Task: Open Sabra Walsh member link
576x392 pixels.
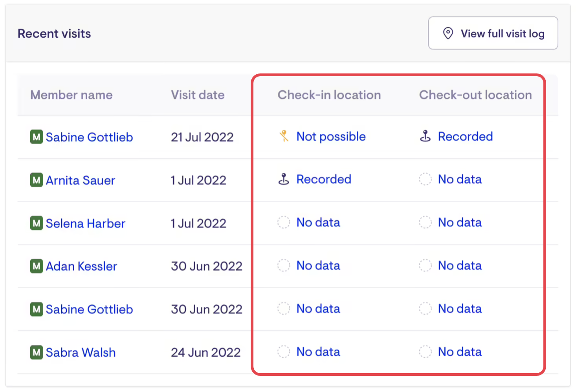Action: pyautogui.click(x=81, y=352)
